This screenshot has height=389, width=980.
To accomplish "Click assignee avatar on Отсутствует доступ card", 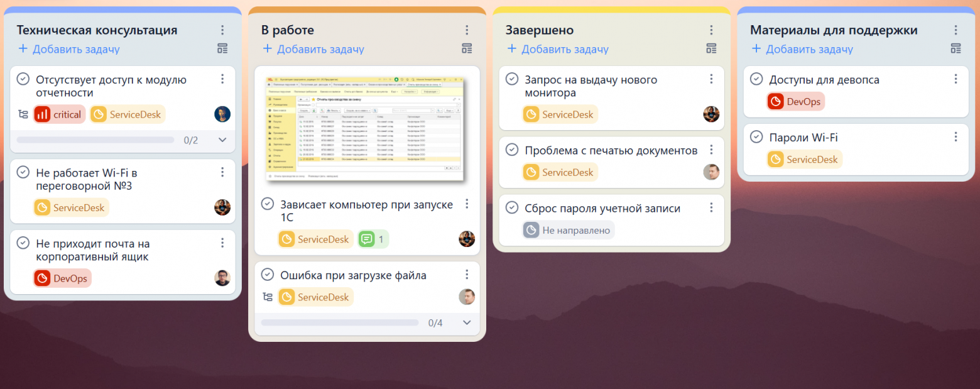I will (x=222, y=114).
